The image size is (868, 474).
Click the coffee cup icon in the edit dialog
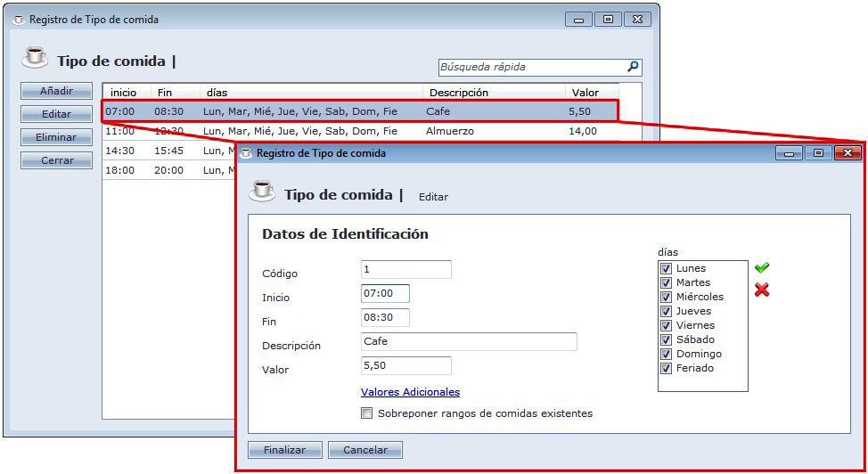(261, 191)
